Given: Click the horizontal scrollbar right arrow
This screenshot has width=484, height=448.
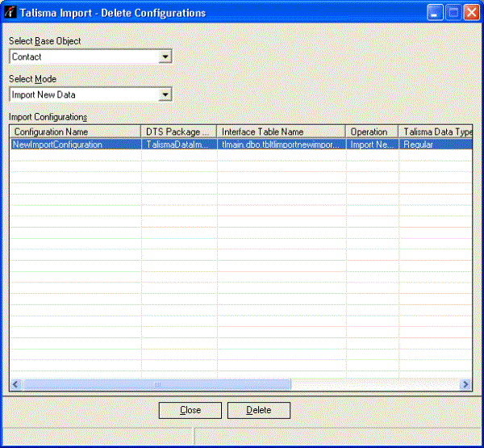Looking at the screenshot, I should pos(465,385).
